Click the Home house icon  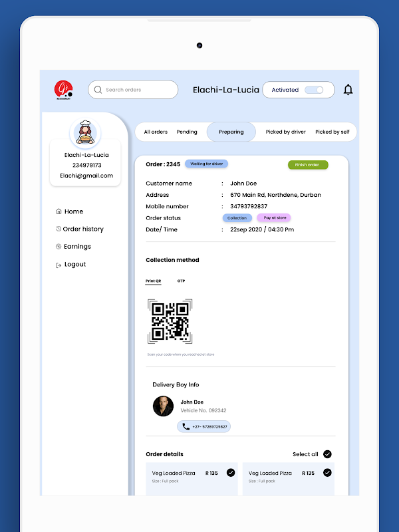tap(59, 211)
